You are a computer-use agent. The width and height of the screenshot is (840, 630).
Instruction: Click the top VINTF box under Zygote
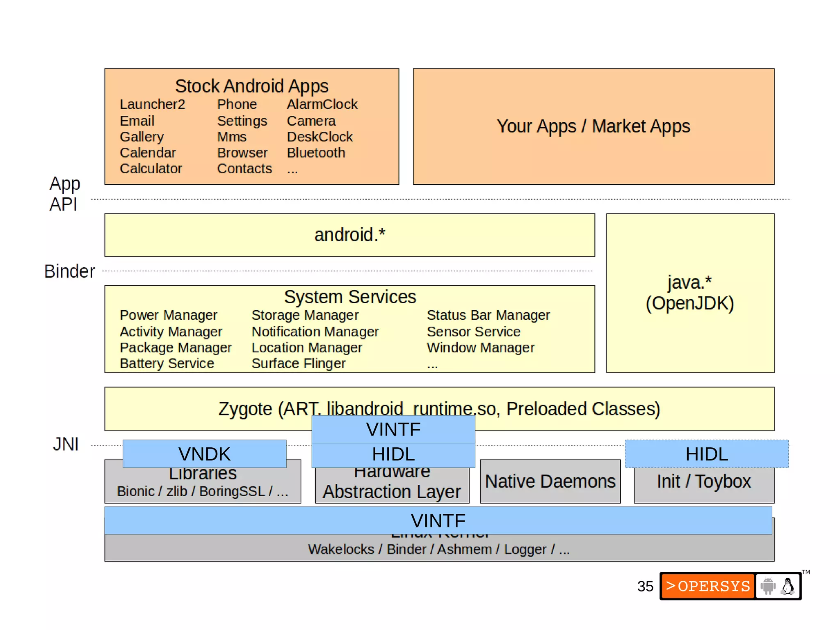[393, 429]
